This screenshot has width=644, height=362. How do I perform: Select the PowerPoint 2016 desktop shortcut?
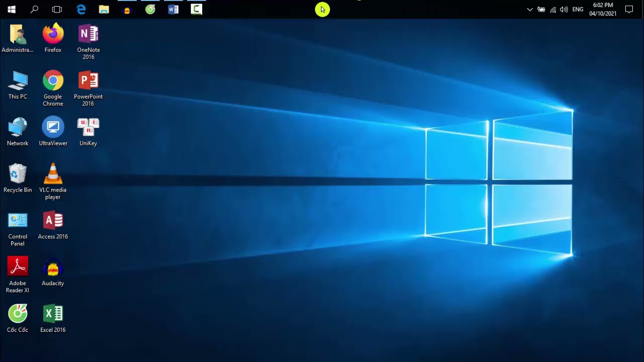89,89
